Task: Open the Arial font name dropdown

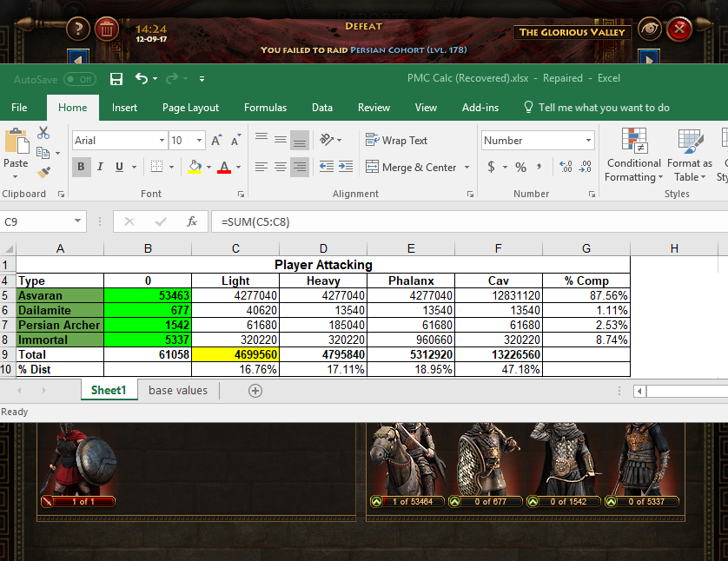Action: pyautogui.click(x=162, y=140)
